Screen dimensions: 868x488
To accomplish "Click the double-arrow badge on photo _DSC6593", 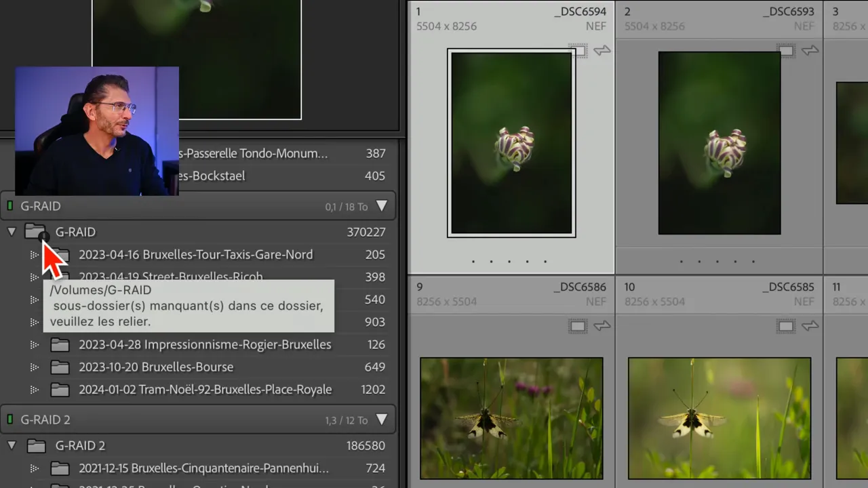I will click(810, 51).
